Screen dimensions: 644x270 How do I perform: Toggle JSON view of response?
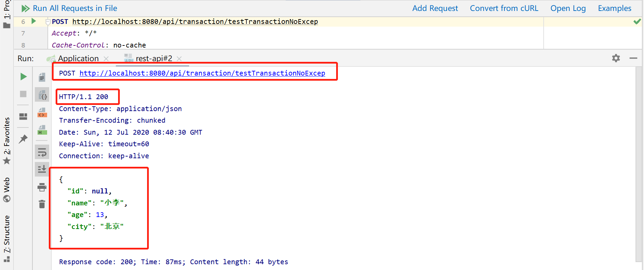pos(42,95)
